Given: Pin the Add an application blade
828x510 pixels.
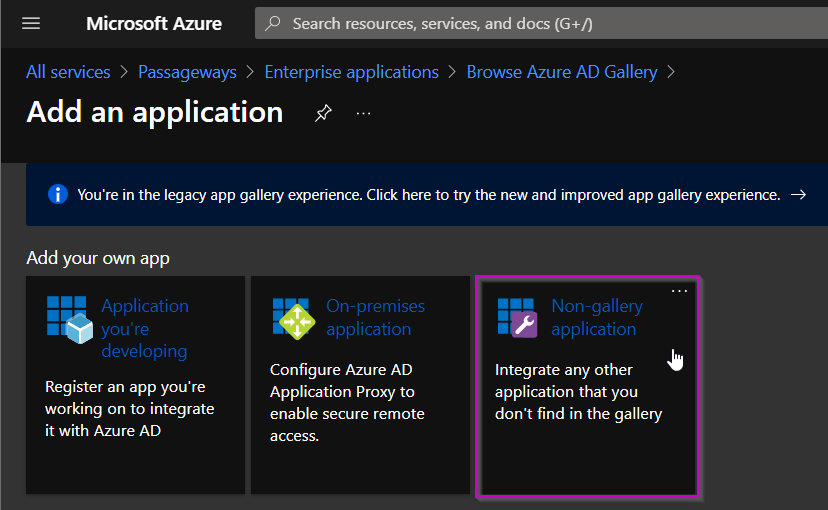Looking at the screenshot, I should point(323,112).
